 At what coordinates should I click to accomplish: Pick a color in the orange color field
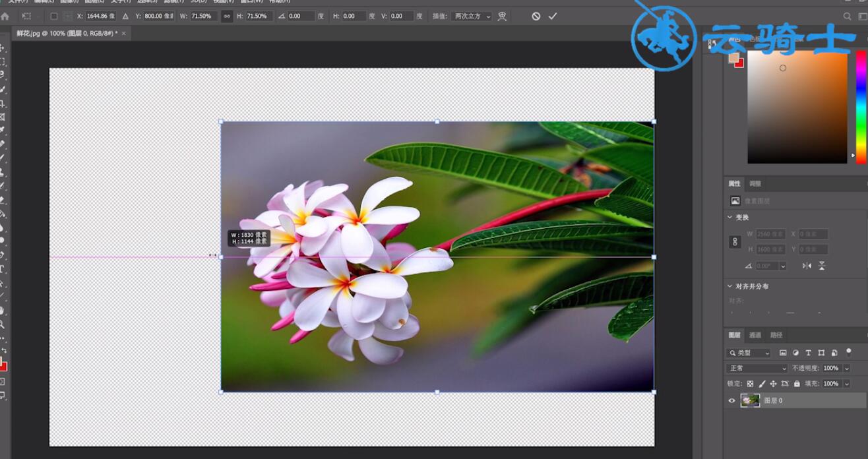coord(797,107)
